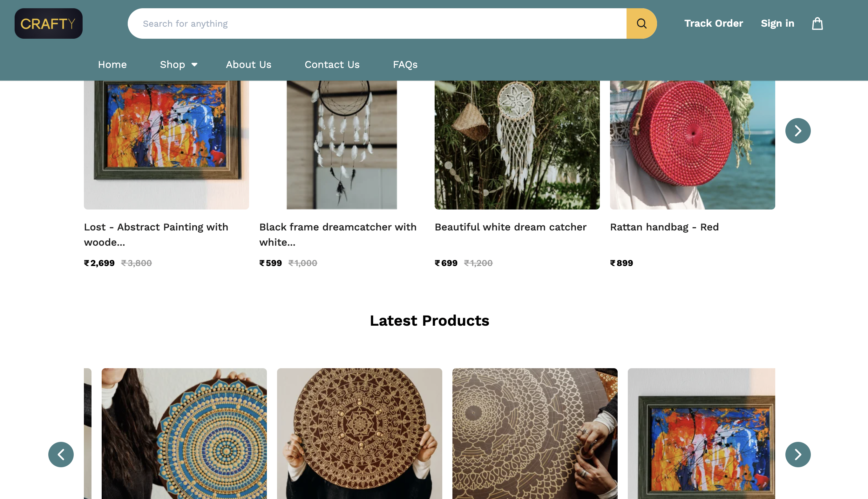Click the left arrow on Latest Products carousel

(x=61, y=455)
